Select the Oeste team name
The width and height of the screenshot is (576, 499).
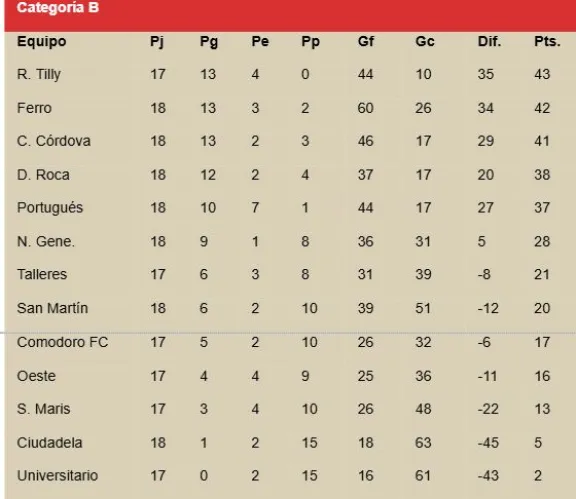pos(36,376)
